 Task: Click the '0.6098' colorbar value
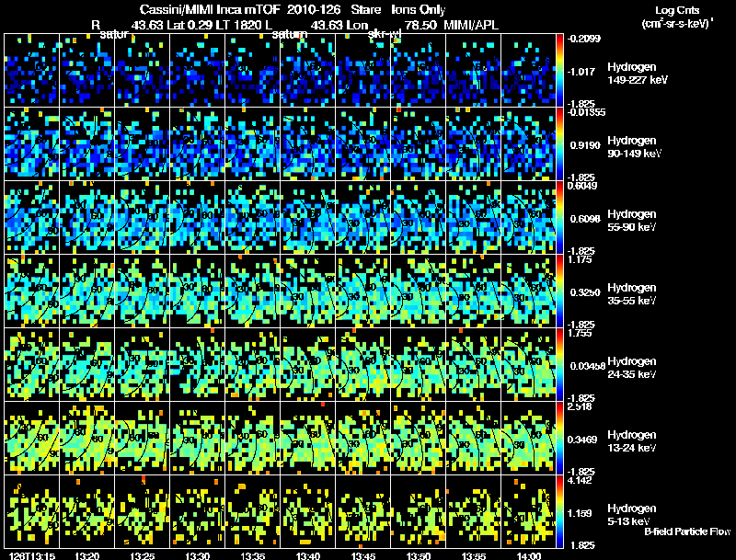tap(585, 219)
